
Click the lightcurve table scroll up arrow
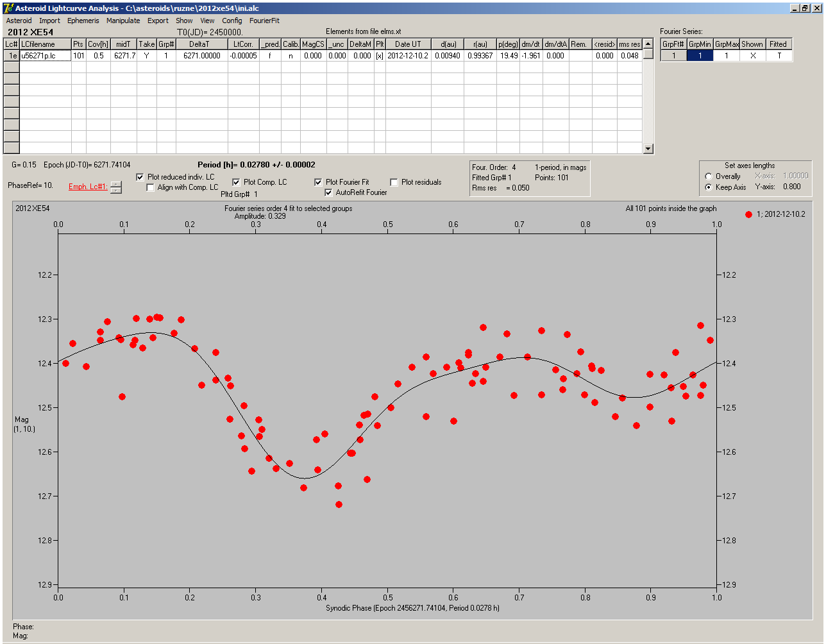pos(648,44)
